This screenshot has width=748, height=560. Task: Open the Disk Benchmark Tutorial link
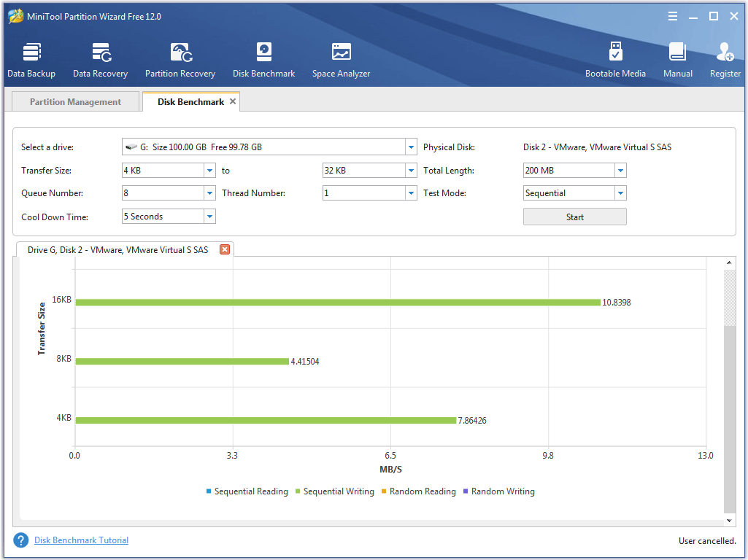click(81, 540)
